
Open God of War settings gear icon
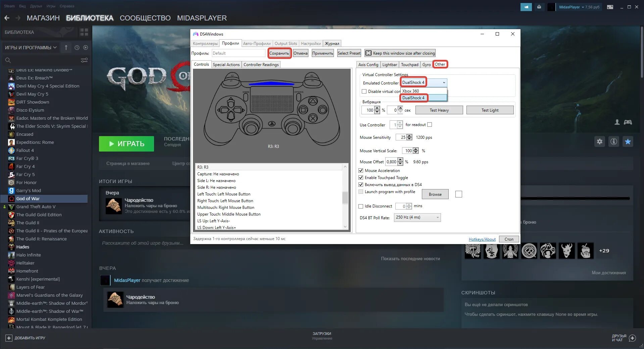[x=600, y=141]
